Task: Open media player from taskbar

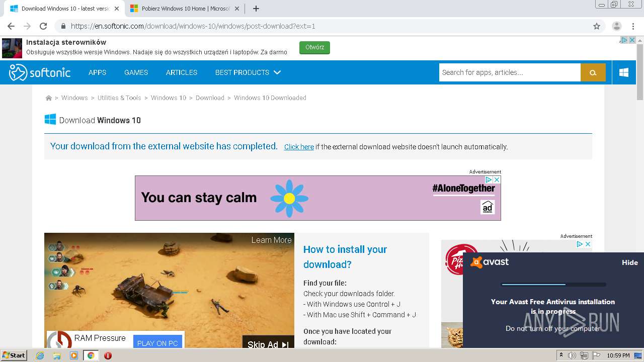Action: [x=74, y=355]
